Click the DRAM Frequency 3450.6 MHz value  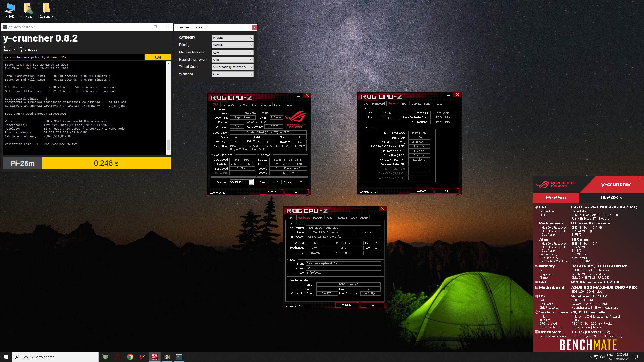pos(419,133)
